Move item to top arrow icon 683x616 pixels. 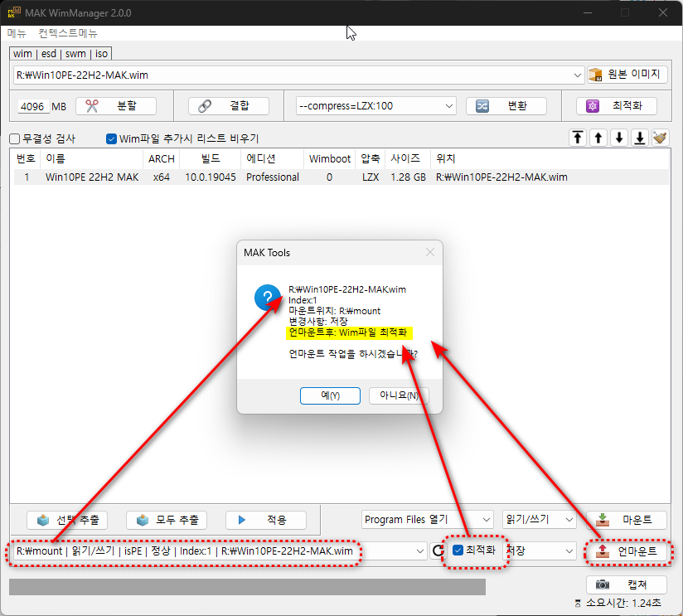[x=578, y=138]
